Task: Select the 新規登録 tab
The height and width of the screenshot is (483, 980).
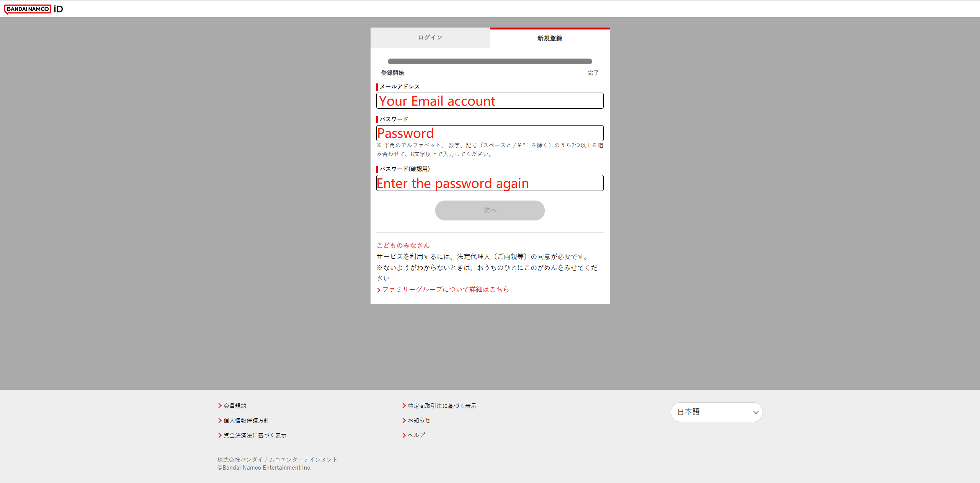Action: (549, 38)
